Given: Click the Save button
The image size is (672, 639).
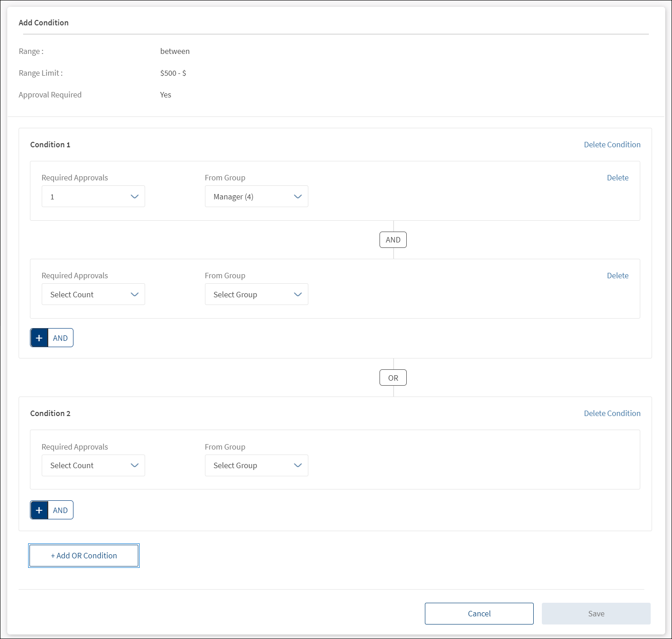Looking at the screenshot, I should coord(596,614).
